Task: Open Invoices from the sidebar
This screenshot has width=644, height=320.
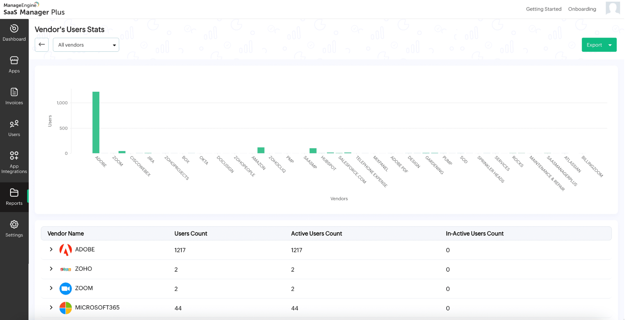Action: pos(14,92)
